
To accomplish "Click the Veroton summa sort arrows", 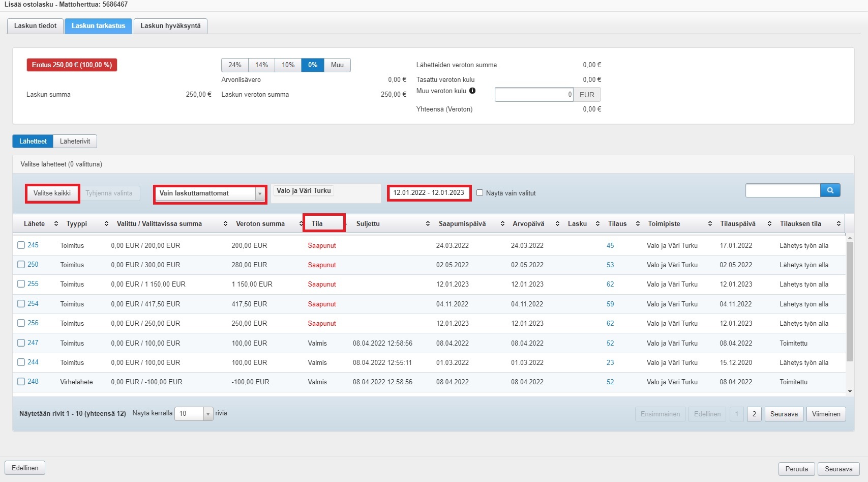I will 301,224.
